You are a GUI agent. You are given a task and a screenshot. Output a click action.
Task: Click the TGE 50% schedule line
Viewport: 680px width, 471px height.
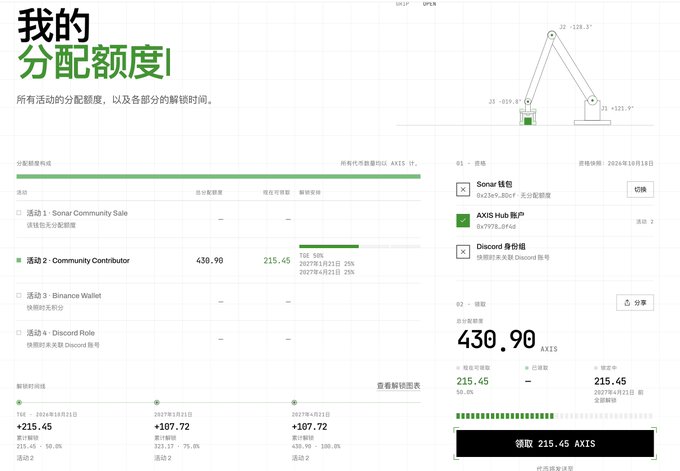click(x=311, y=255)
